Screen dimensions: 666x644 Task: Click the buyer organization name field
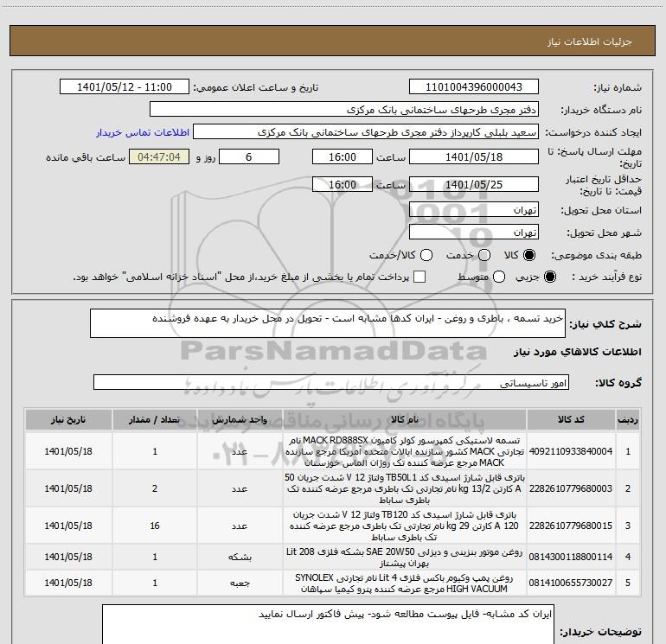coord(344,110)
